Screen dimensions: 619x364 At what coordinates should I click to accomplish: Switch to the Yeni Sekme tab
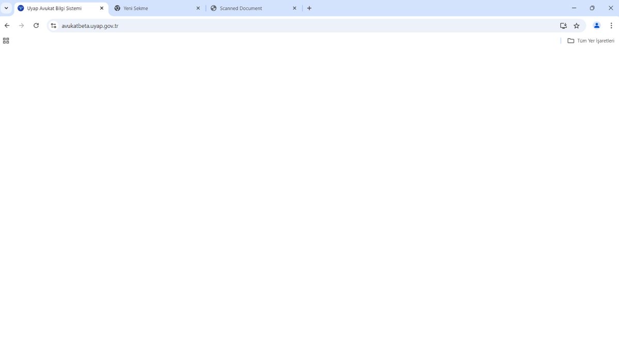[157, 8]
